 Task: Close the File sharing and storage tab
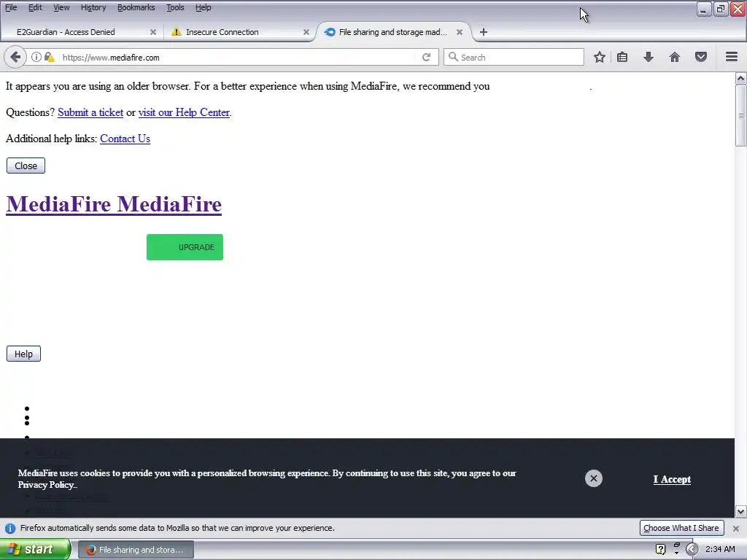coord(460,32)
